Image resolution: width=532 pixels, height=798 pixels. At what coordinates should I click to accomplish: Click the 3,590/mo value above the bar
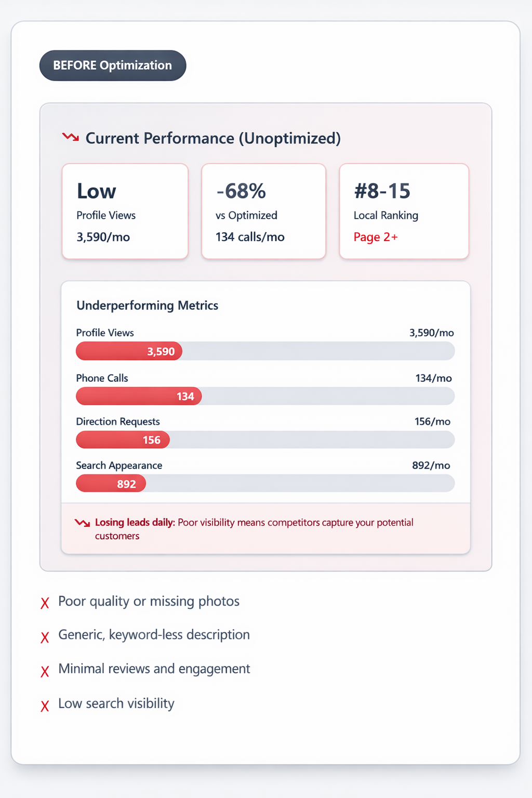pyautogui.click(x=431, y=333)
